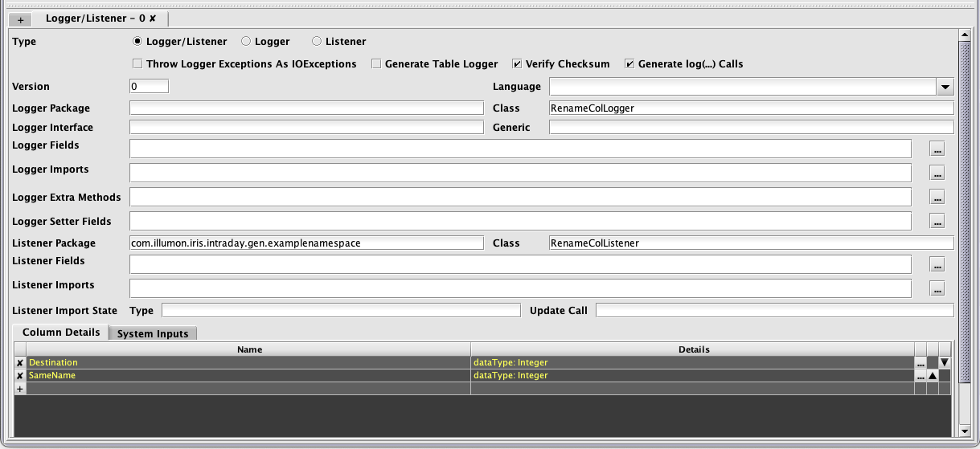Open the Logger Extra Methods ellipsis button

coord(937,197)
